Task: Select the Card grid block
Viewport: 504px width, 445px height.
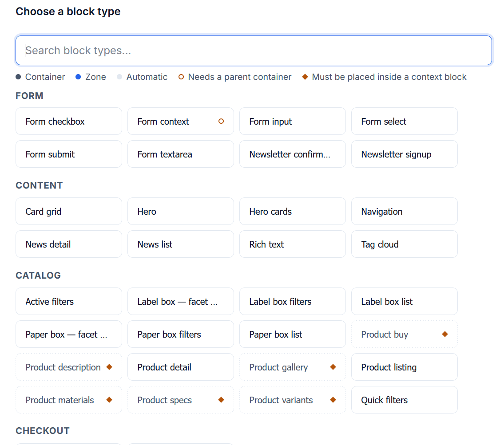Action: [69, 211]
